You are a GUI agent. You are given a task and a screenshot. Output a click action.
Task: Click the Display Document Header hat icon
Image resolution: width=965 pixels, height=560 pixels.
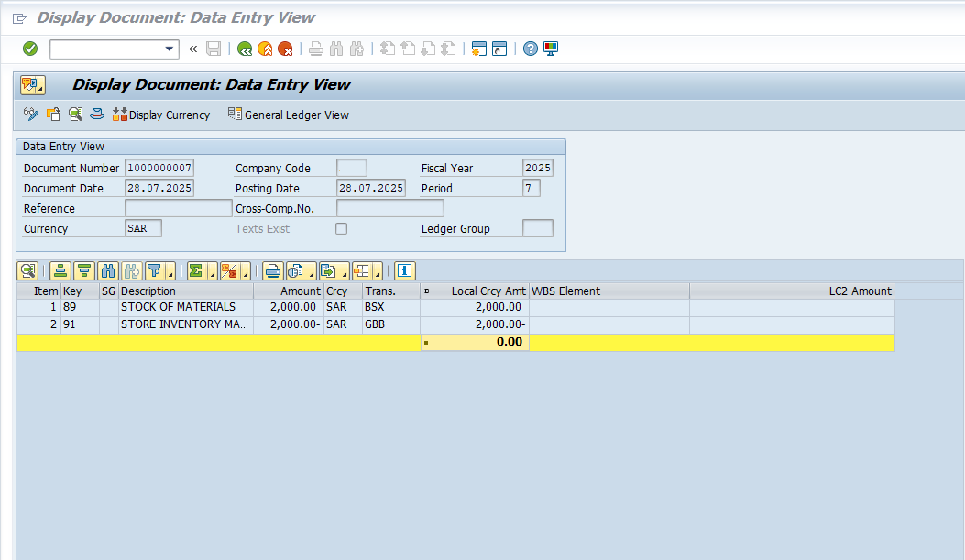pyautogui.click(x=96, y=115)
